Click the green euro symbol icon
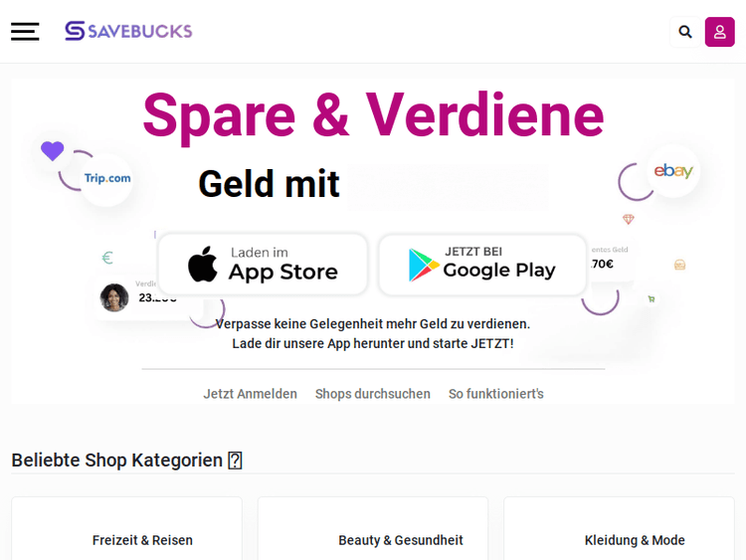The height and width of the screenshot is (560, 746). [107, 258]
